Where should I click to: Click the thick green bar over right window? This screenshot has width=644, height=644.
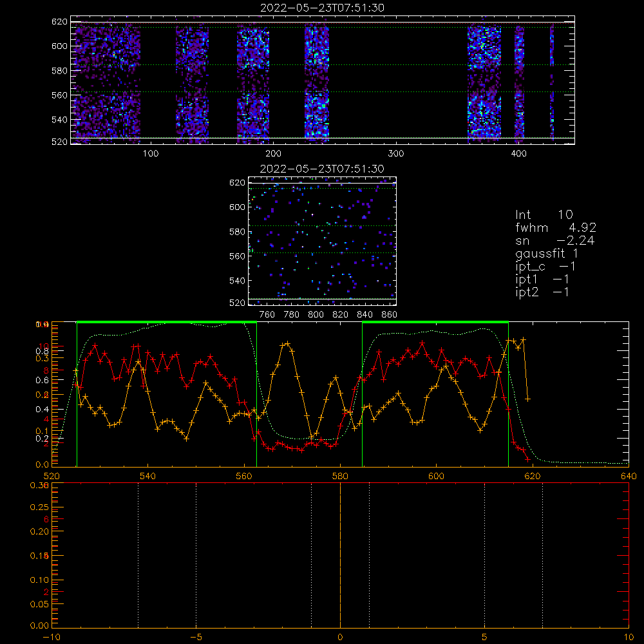pyautogui.click(x=435, y=323)
